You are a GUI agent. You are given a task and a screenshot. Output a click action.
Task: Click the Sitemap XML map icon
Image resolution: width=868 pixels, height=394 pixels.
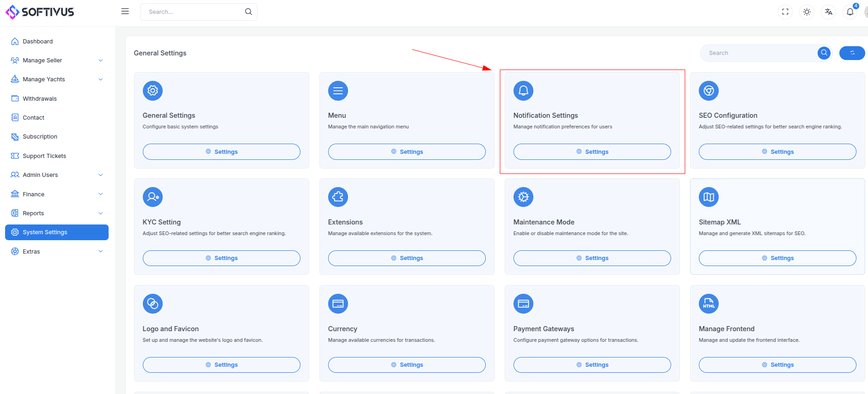pyautogui.click(x=709, y=197)
